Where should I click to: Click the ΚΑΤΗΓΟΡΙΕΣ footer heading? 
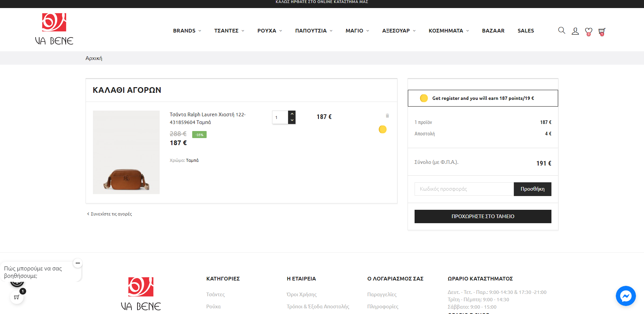point(223,279)
